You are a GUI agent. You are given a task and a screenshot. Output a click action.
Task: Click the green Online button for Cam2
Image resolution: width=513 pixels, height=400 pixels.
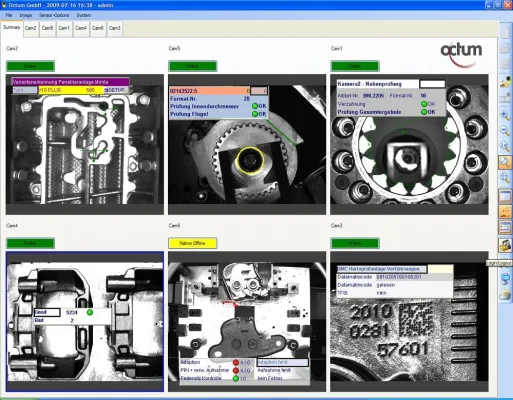click(30, 66)
